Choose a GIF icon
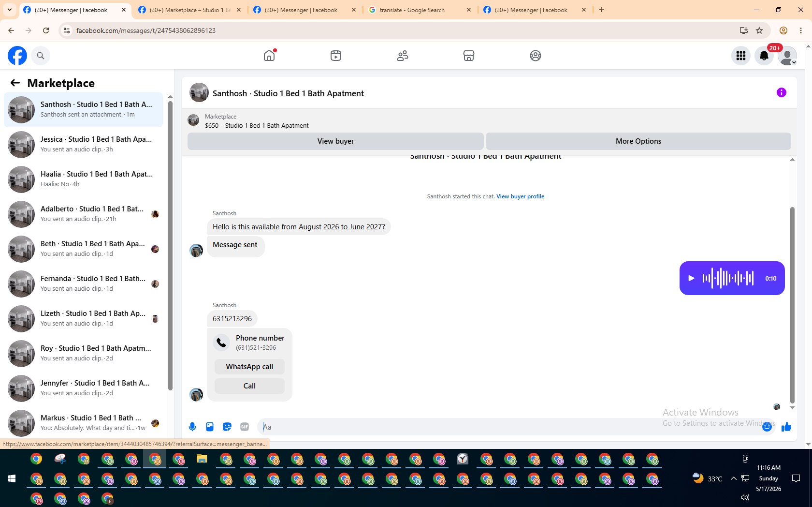This screenshot has height=507, width=812. tap(245, 427)
